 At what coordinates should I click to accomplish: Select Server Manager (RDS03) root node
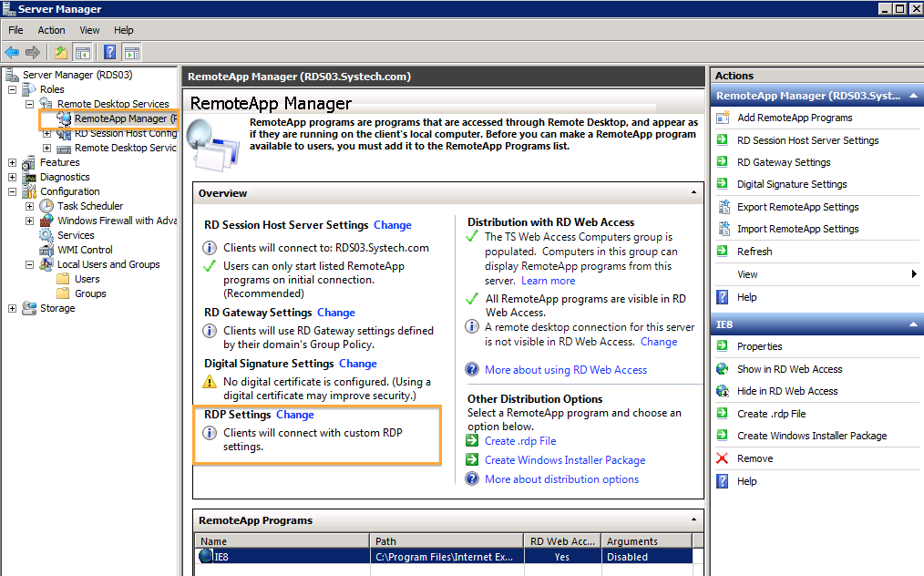(x=77, y=75)
